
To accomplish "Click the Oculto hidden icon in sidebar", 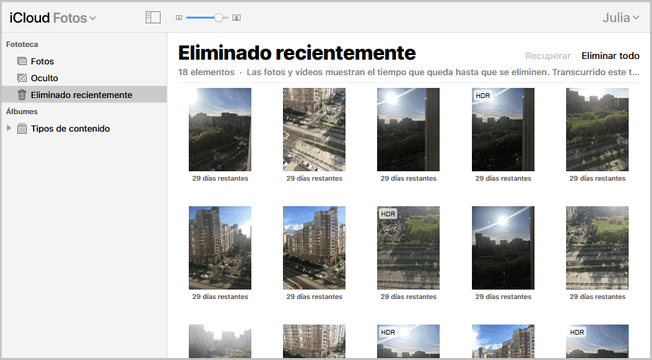I will tap(22, 78).
